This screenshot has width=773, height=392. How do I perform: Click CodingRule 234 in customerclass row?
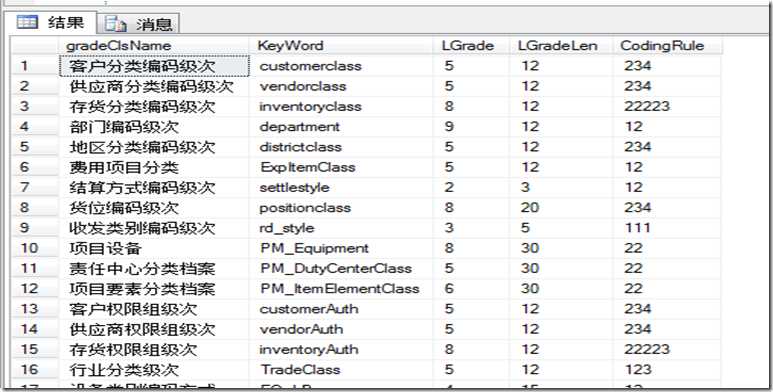coord(668,66)
